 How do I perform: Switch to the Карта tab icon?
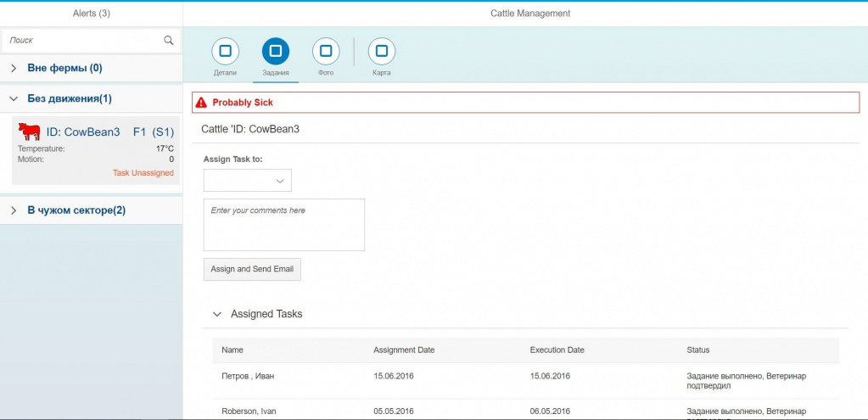coord(382,52)
